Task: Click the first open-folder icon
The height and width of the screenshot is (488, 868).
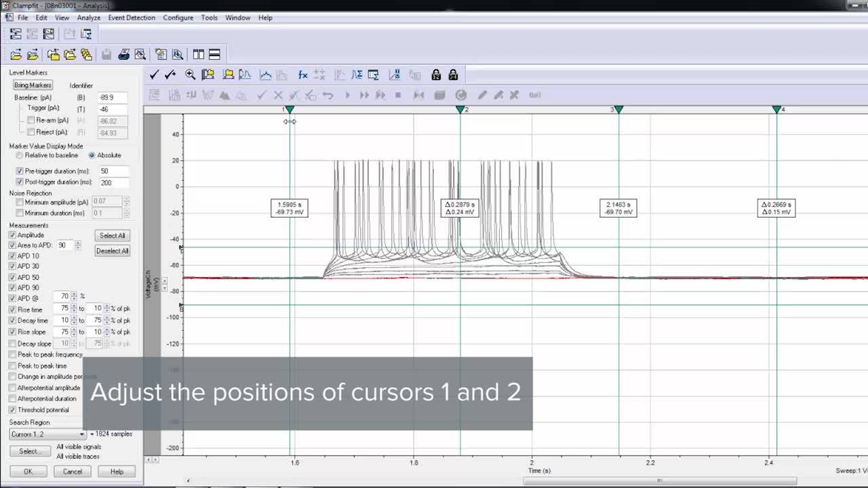Action: 16,54
